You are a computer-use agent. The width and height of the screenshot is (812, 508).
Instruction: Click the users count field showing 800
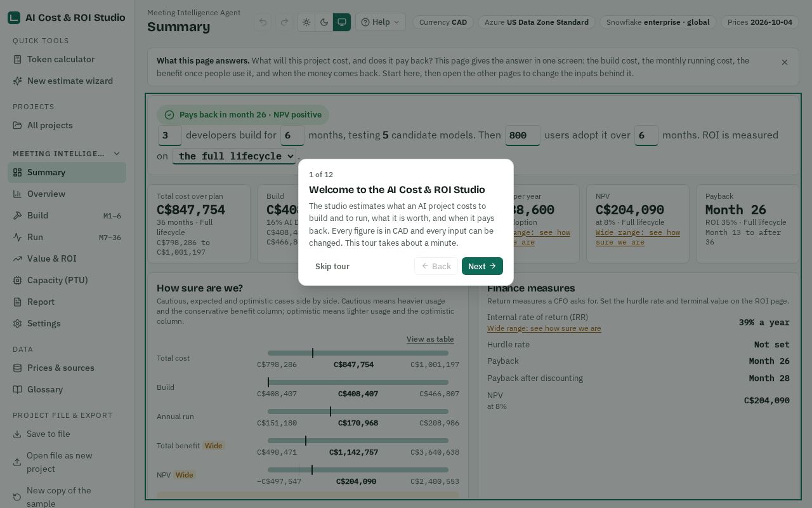click(523, 135)
